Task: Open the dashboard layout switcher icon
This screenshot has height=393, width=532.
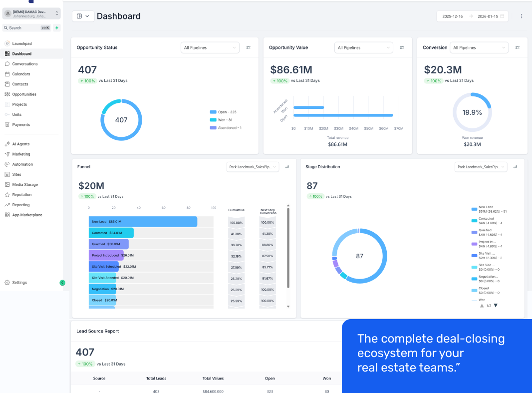Action: [83, 16]
